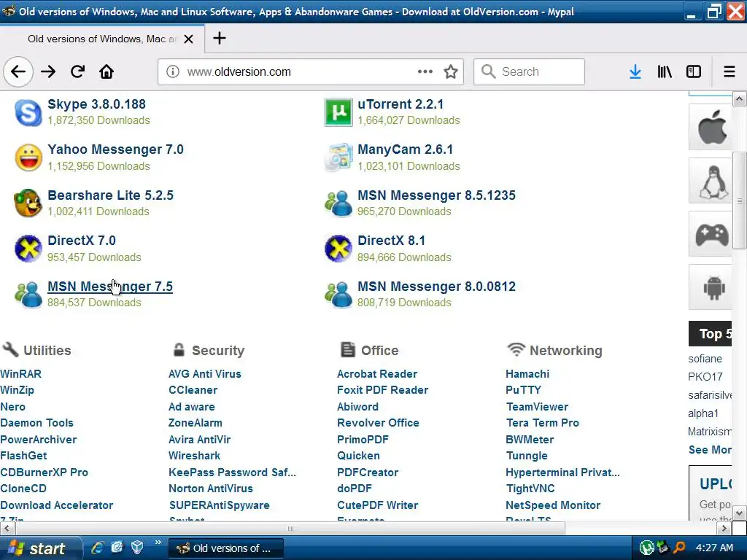Open user PKO17 in top list
This screenshot has height=560, width=747.
tap(705, 377)
